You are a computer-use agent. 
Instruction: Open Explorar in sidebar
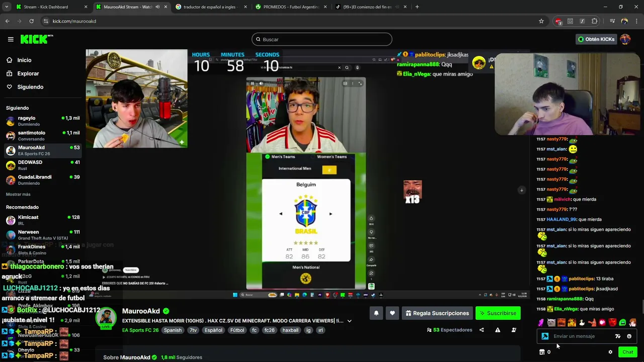pyautogui.click(x=28, y=73)
